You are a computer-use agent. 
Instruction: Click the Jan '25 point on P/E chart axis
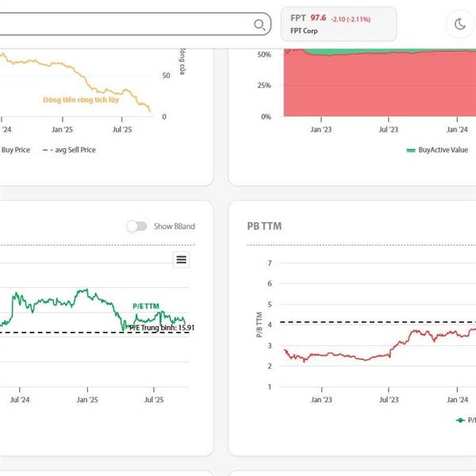tap(87, 401)
